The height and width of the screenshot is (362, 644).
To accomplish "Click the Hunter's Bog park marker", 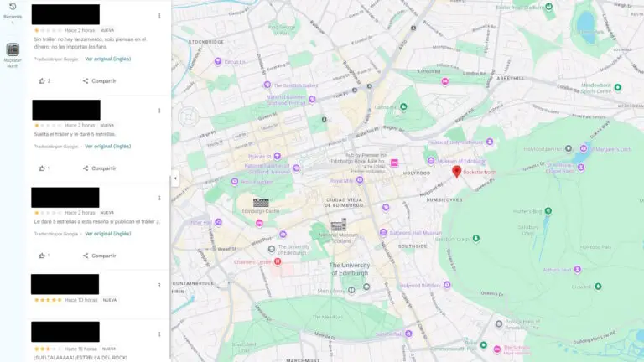I will pos(548,211).
